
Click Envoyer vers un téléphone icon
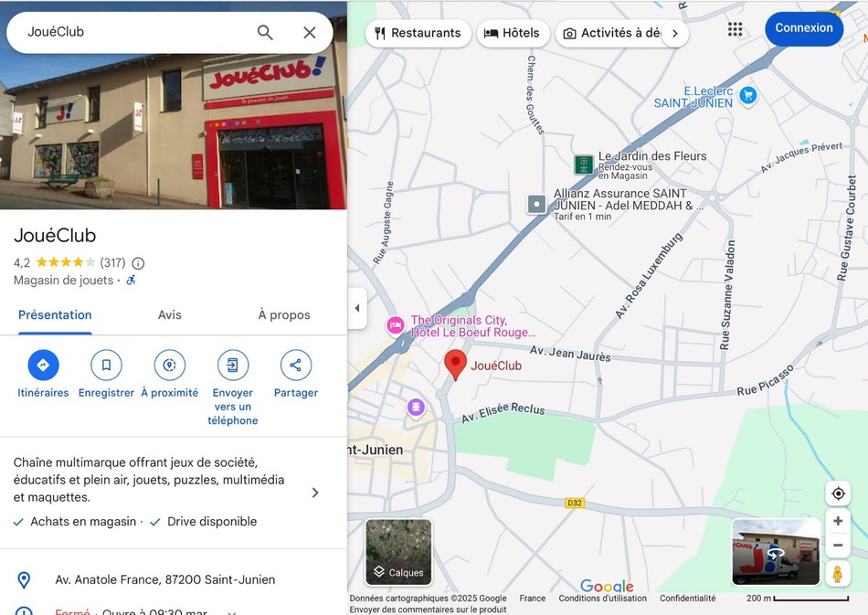[x=233, y=366]
